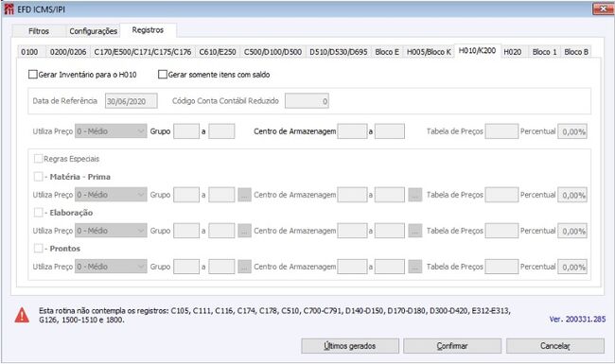The width and height of the screenshot is (615, 364).
Task: Click the Data de Referência date field
Action: point(131,101)
